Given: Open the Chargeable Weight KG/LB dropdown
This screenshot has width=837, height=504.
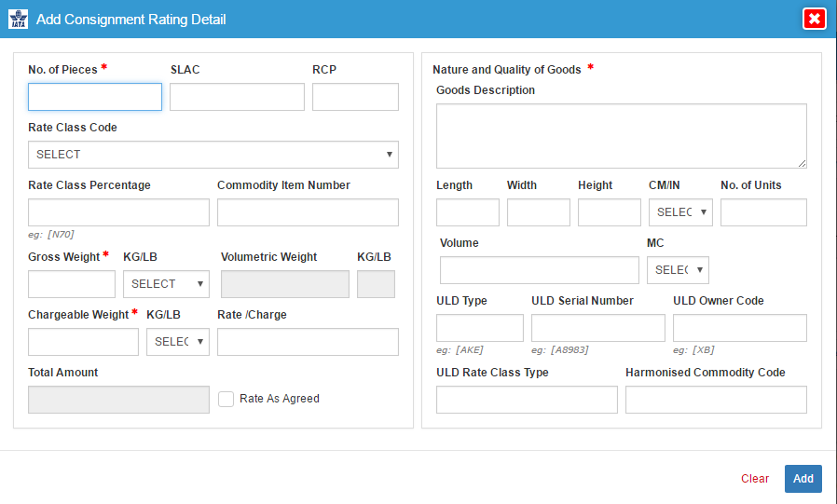Looking at the screenshot, I should (x=178, y=342).
